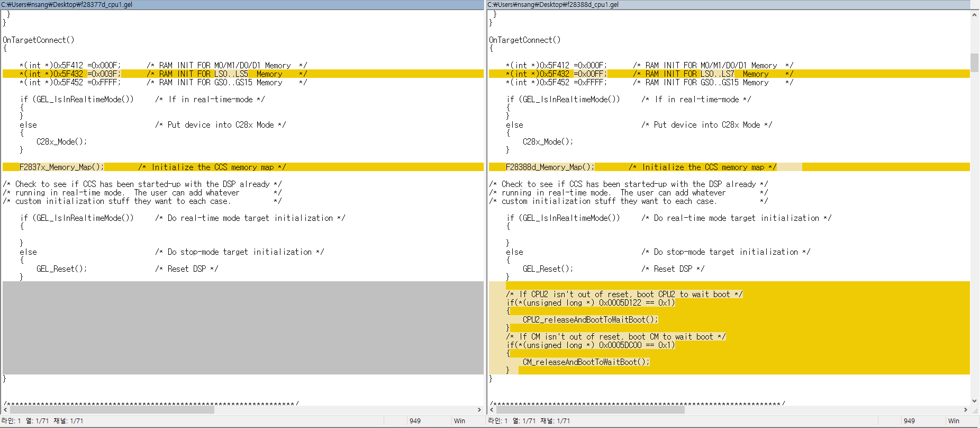Click the right pane's horizontal scrollbar thumb
This screenshot has height=428, width=980.
click(591, 410)
